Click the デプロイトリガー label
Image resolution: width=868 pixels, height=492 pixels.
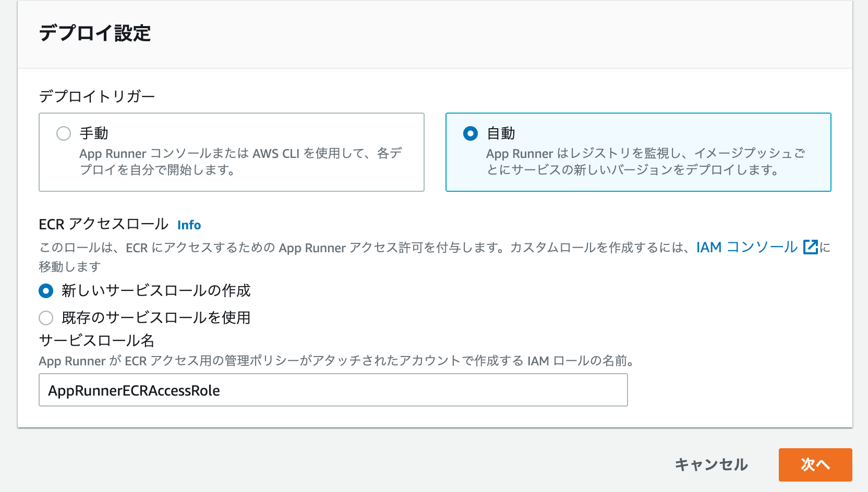point(97,96)
